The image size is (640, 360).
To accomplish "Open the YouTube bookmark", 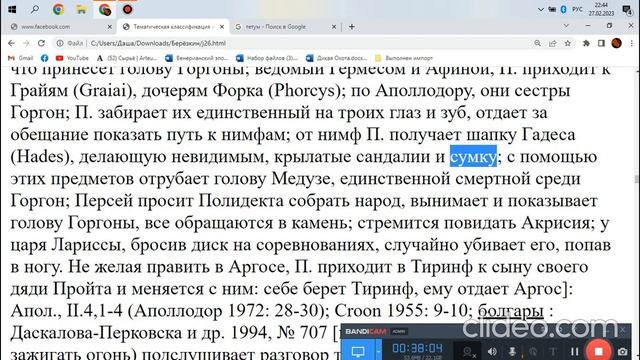I will [x=72, y=58].
